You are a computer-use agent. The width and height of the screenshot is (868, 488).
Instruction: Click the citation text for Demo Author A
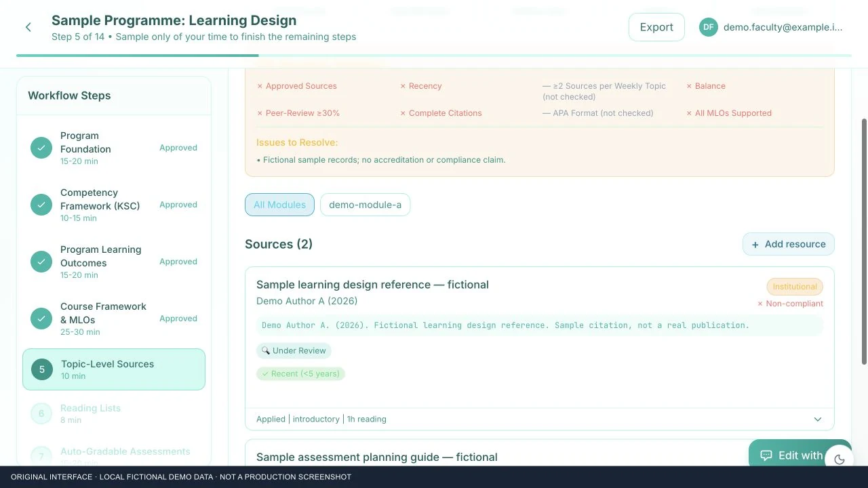tap(505, 325)
